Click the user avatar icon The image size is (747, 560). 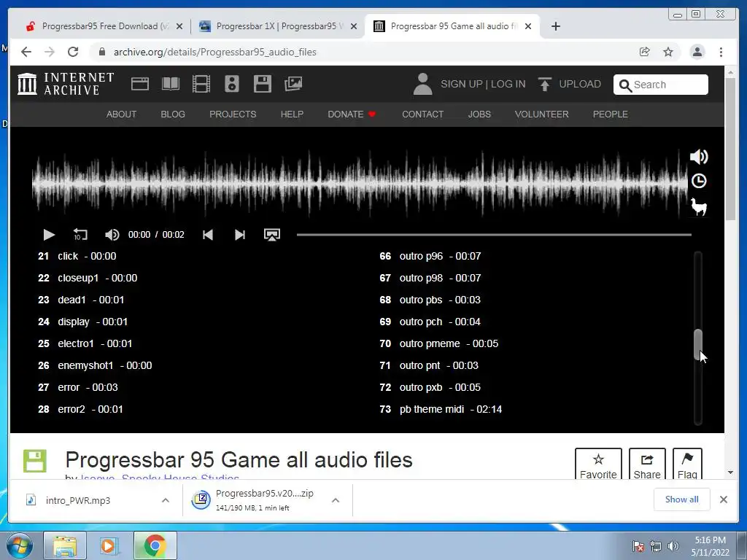[x=422, y=84]
